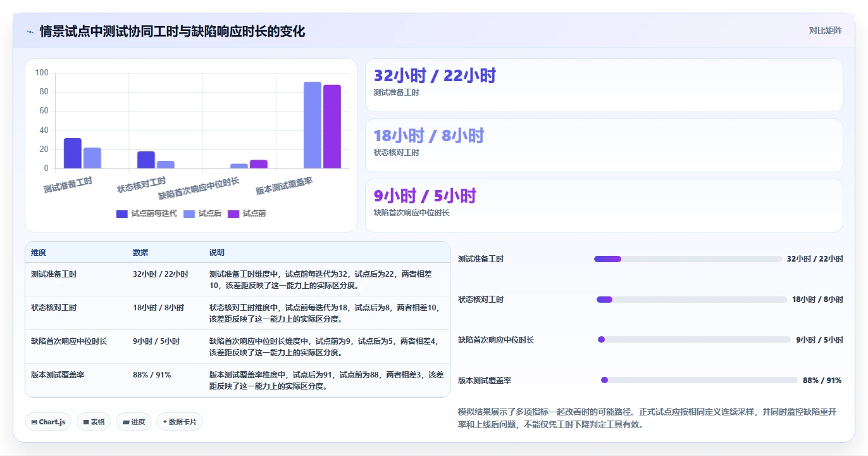Click the 表格 chip

(94, 422)
